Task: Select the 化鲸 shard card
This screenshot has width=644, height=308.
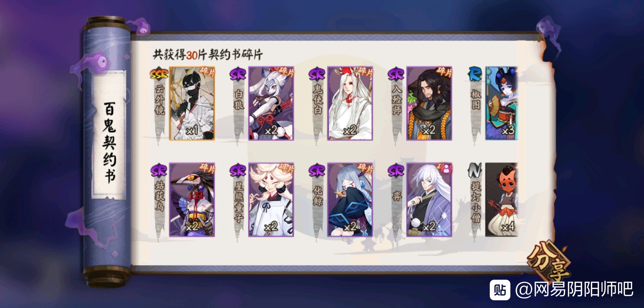Action: click(x=350, y=200)
